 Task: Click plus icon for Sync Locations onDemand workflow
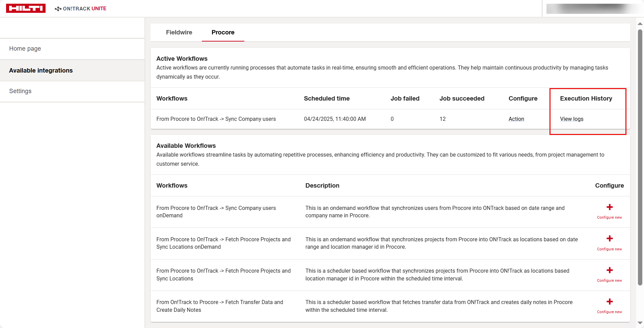click(610, 239)
